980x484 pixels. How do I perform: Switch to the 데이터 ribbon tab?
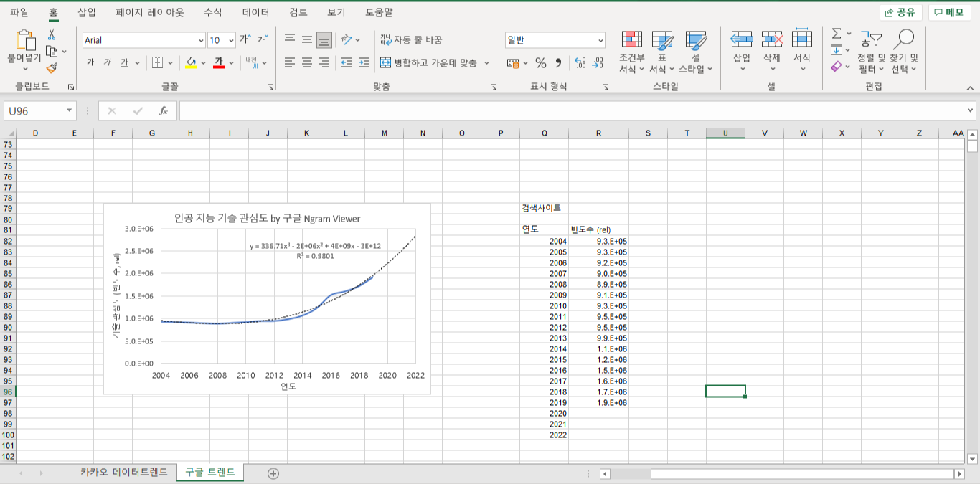256,12
